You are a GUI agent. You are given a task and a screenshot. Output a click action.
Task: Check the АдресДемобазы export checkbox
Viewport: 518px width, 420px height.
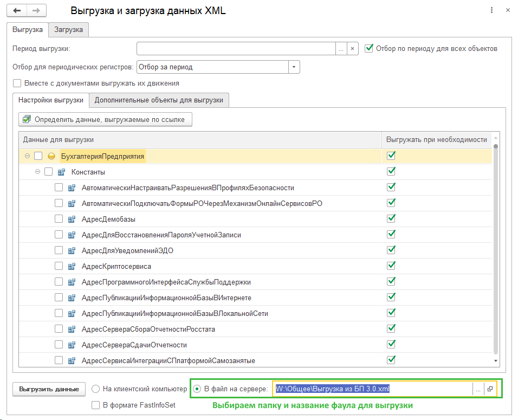point(59,219)
